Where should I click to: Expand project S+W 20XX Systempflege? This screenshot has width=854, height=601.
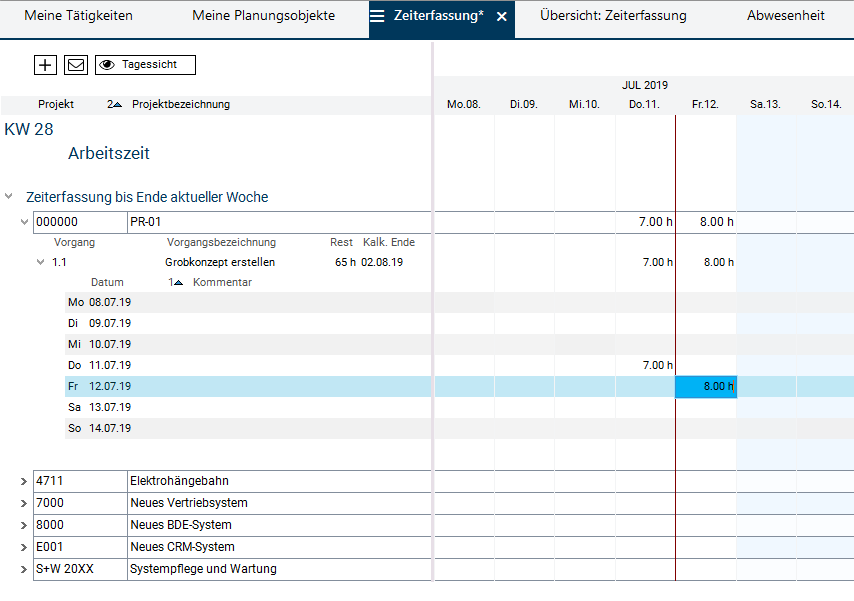coord(24,569)
